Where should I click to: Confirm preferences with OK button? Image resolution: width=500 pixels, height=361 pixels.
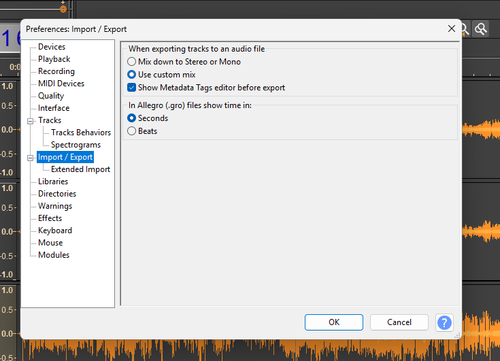click(x=334, y=322)
